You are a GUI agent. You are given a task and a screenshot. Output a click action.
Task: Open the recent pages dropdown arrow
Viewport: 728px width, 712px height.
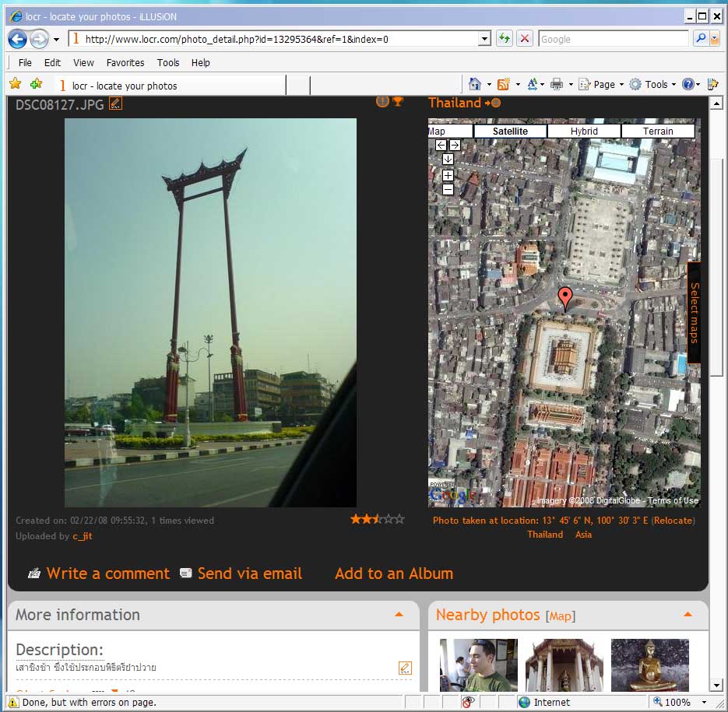point(56,40)
